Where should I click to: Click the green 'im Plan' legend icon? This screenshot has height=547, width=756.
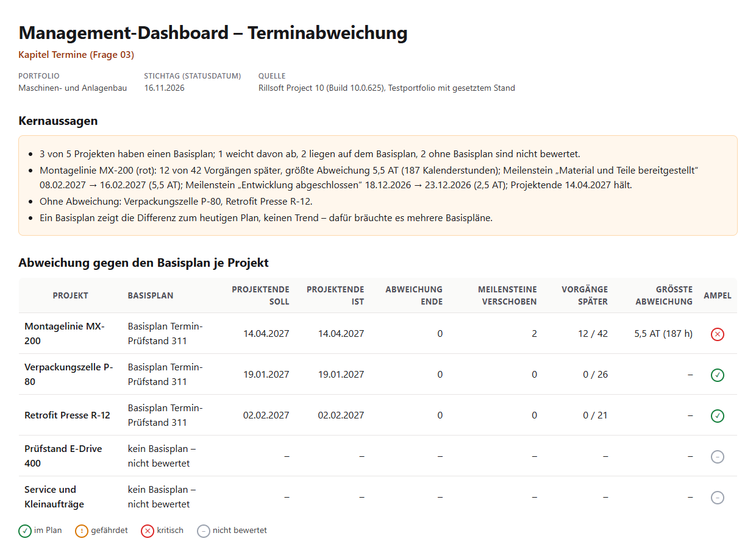(x=25, y=531)
